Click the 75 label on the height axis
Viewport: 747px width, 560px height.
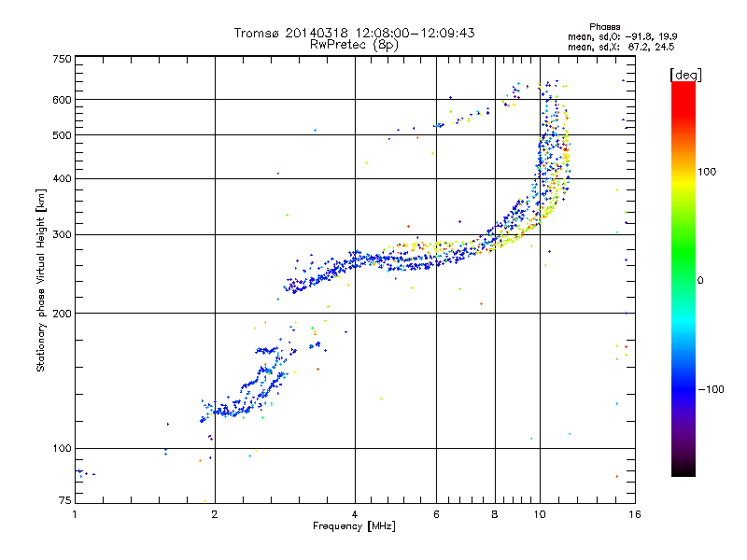65,500
